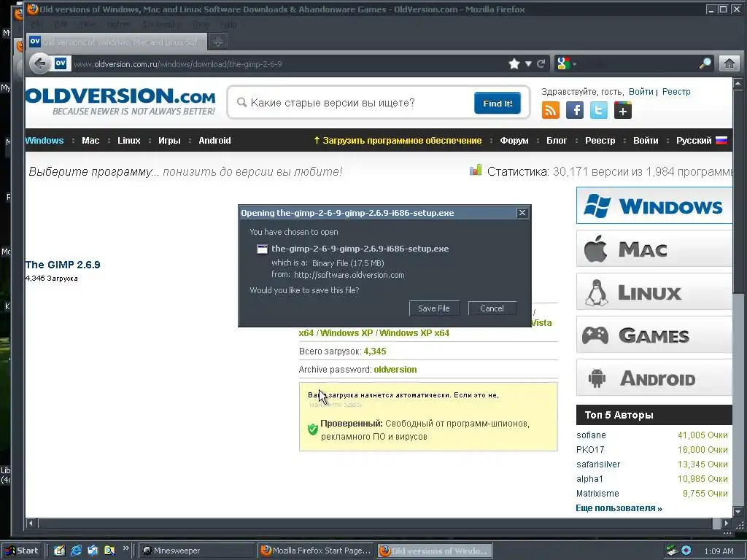This screenshot has height=560, width=747.
Task: Open RSS feed orange icon
Action: (x=550, y=110)
